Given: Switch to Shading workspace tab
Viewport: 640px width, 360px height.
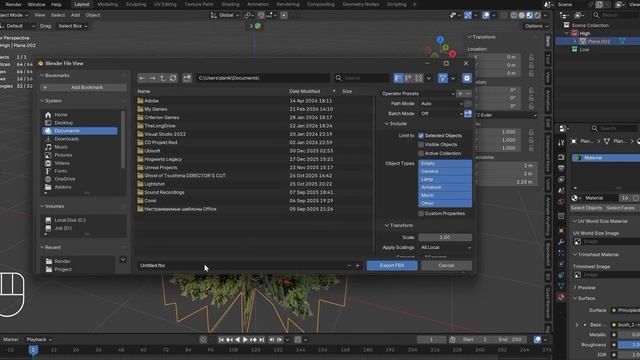Looking at the screenshot, I should [x=230, y=4].
